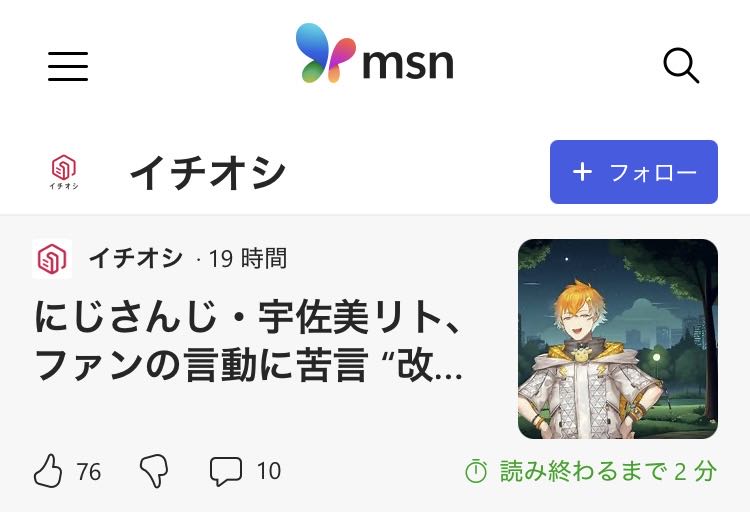Screen dimensions: 750x512
Task: Click the like count 76
Action: (x=88, y=471)
